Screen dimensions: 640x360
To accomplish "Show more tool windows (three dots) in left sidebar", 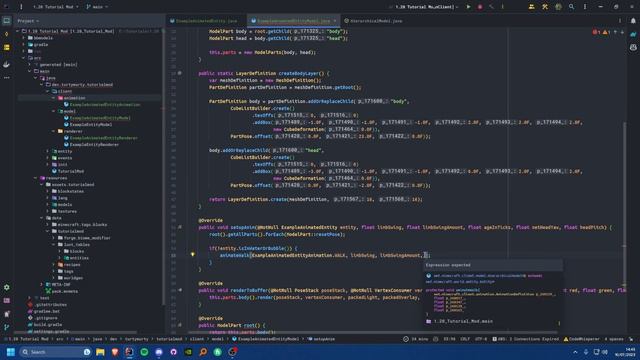I will (7, 78).
